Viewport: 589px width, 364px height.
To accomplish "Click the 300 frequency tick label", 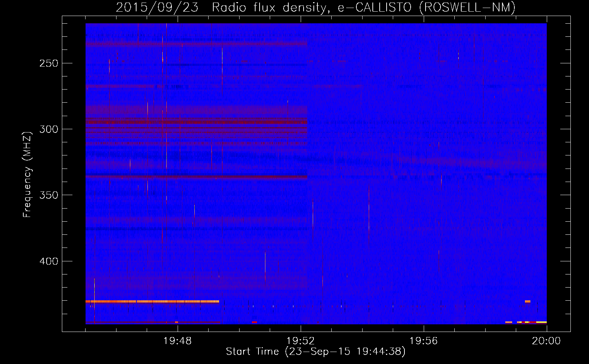I will tap(49, 129).
